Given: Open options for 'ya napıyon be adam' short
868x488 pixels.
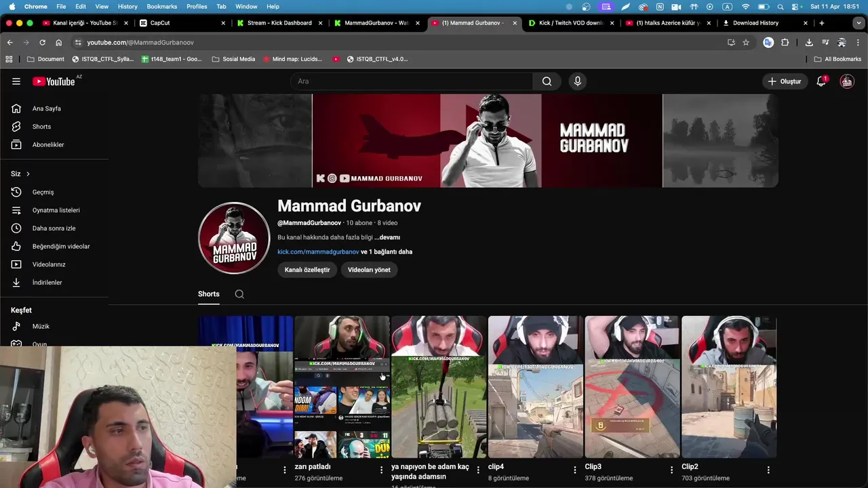Looking at the screenshot, I should (478, 470).
